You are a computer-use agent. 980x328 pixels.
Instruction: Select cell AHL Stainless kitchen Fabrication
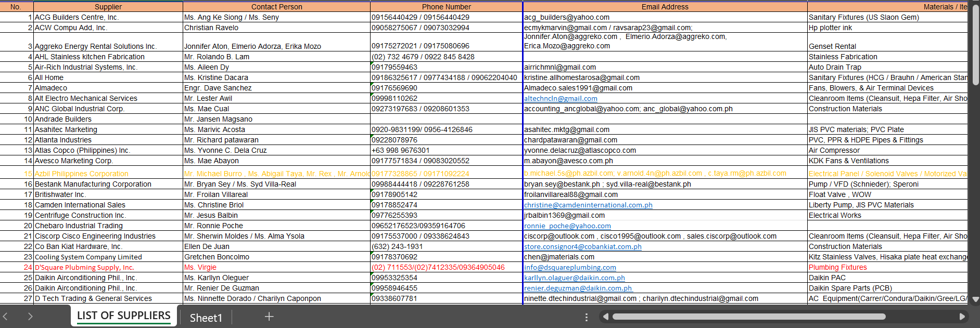pos(108,57)
